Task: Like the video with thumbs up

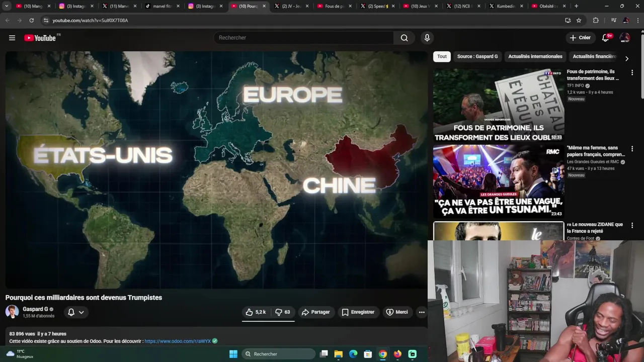Action: 255,312
